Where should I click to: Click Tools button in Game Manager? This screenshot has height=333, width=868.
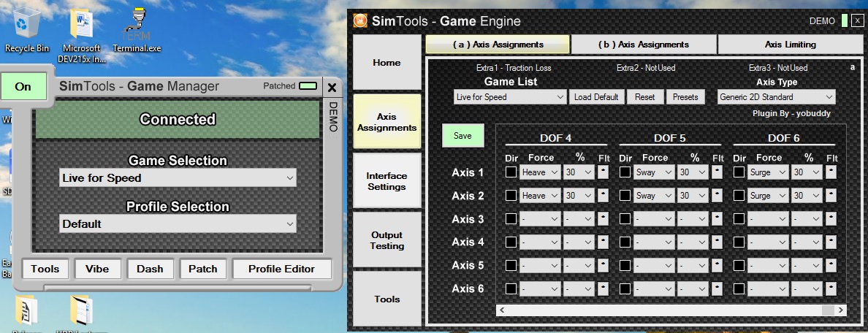point(45,269)
